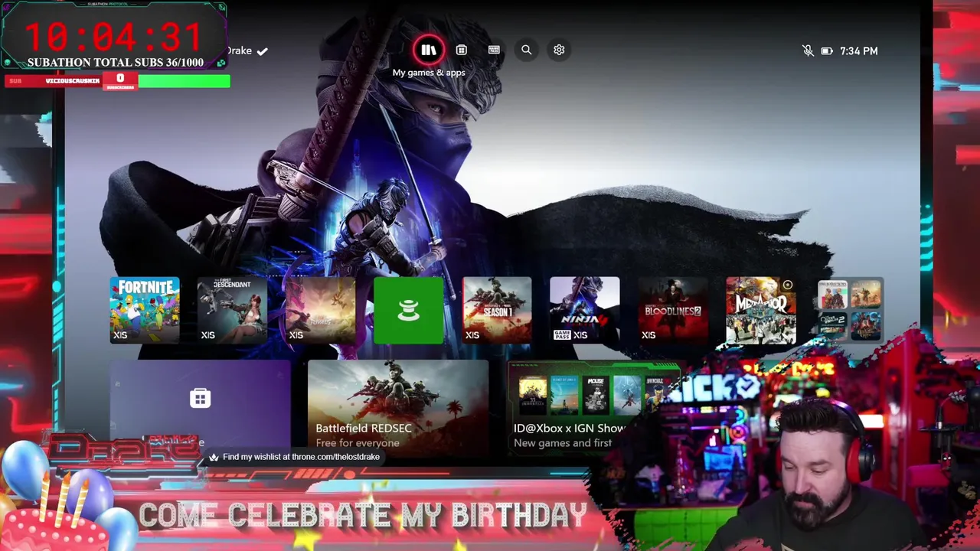Open the grouped games collection tile
The image size is (980, 551).
coord(849,311)
